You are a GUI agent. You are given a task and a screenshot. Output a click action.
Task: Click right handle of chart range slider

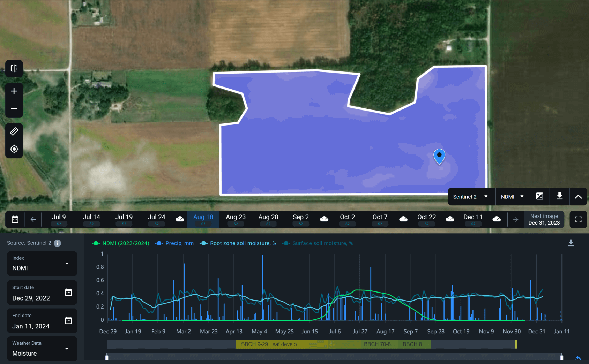click(561, 357)
